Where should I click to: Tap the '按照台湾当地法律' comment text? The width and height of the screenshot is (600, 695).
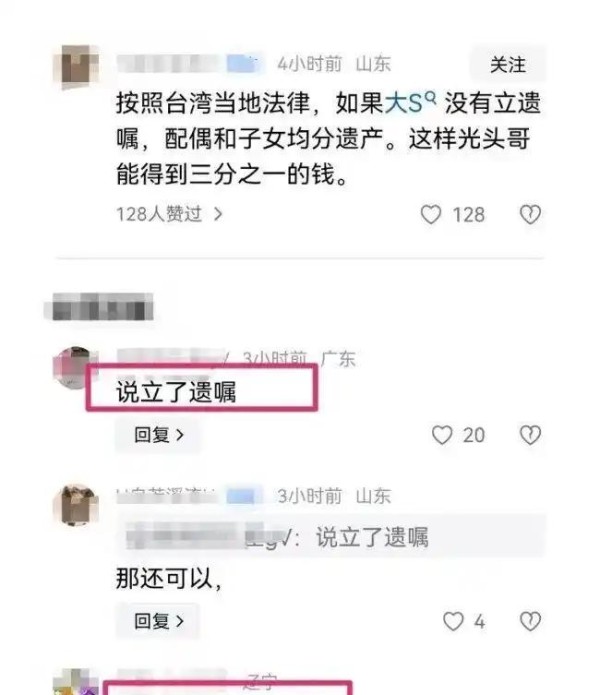(328, 139)
